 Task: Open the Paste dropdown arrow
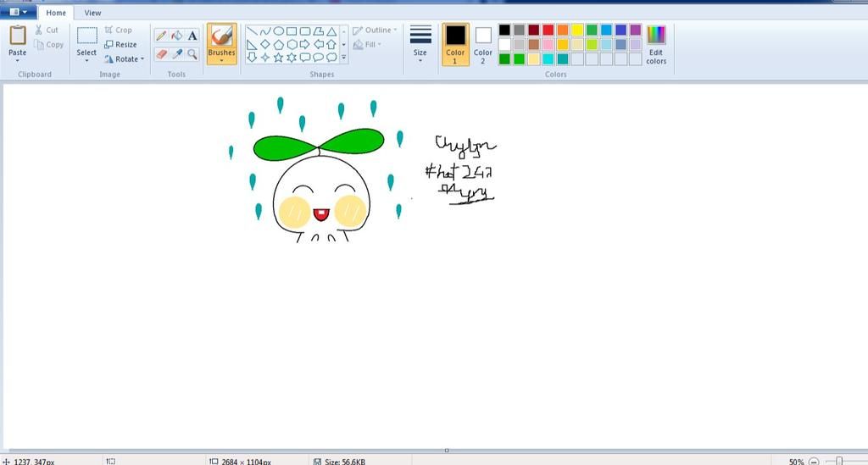[x=17, y=60]
